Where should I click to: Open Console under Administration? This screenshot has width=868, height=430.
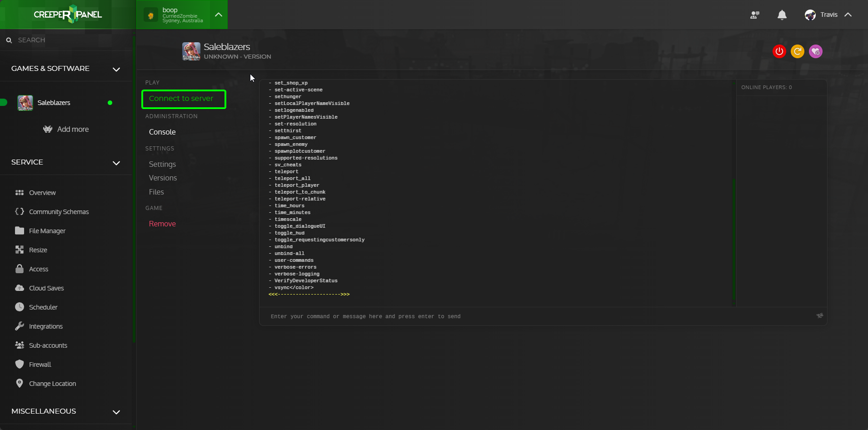162,132
